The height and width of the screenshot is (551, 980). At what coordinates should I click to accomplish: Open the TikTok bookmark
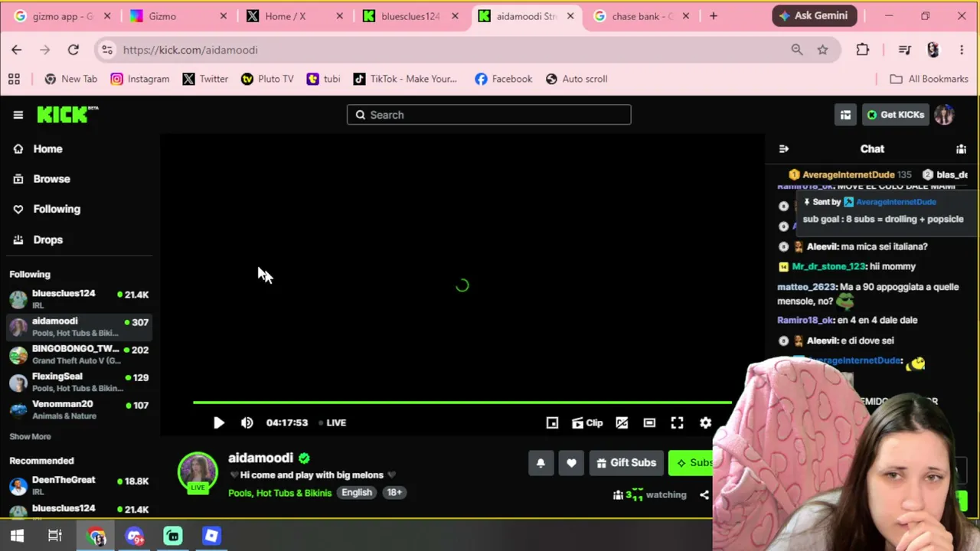[405, 79]
